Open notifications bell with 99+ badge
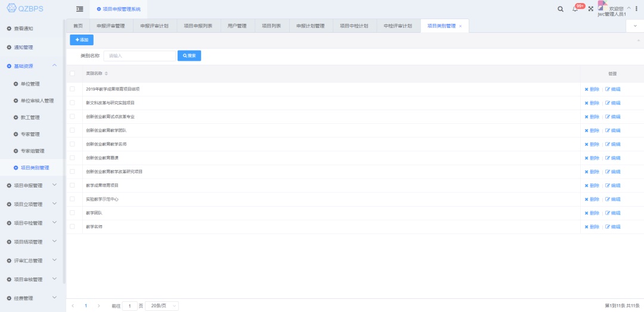The image size is (644, 312). tap(575, 9)
